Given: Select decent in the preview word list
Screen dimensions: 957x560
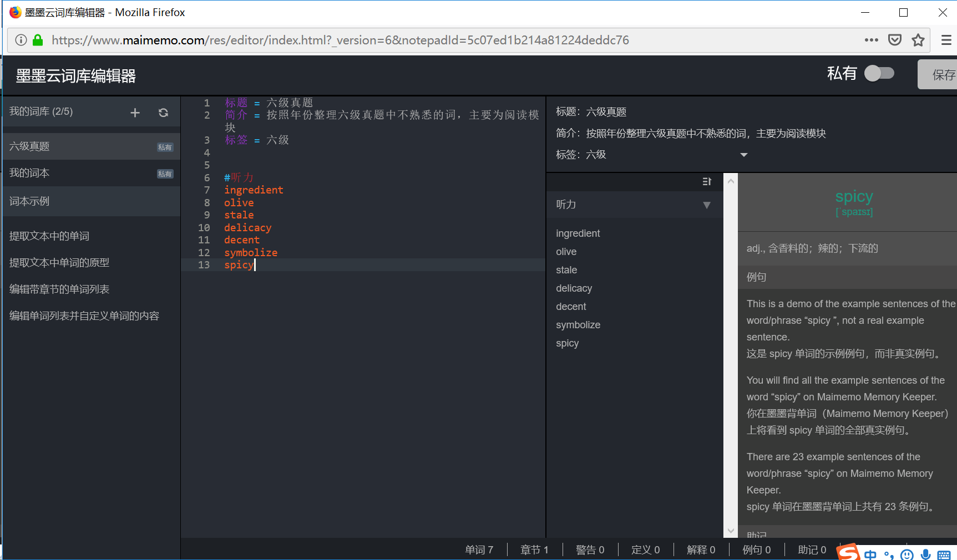Looking at the screenshot, I should 571,307.
